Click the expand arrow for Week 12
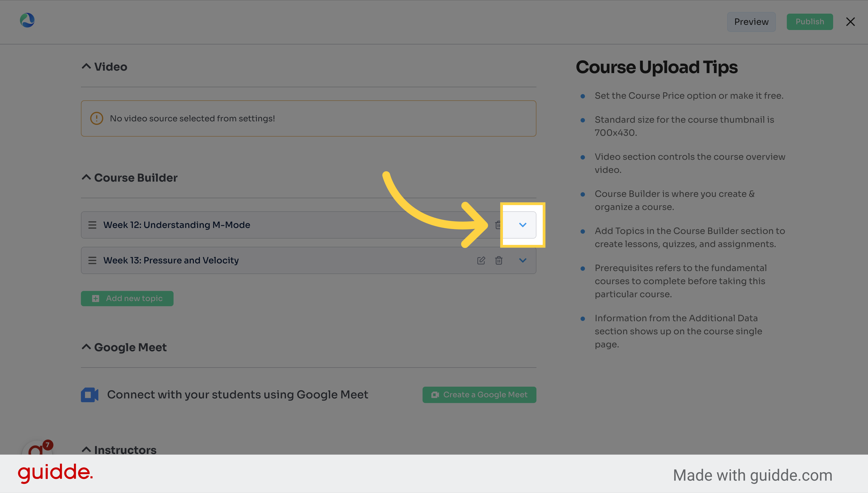Image resolution: width=868 pixels, height=493 pixels. click(x=522, y=225)
